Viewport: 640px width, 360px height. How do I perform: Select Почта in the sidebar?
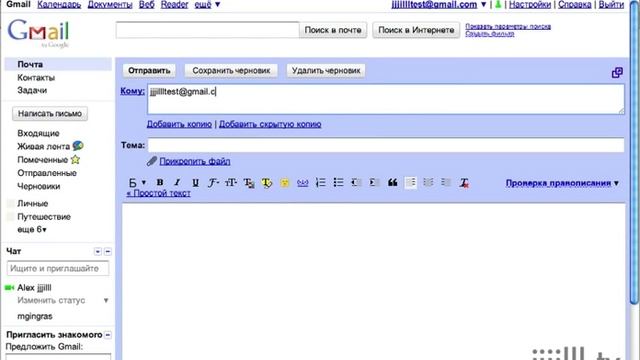pyautogui.click(x=58, y=64)
